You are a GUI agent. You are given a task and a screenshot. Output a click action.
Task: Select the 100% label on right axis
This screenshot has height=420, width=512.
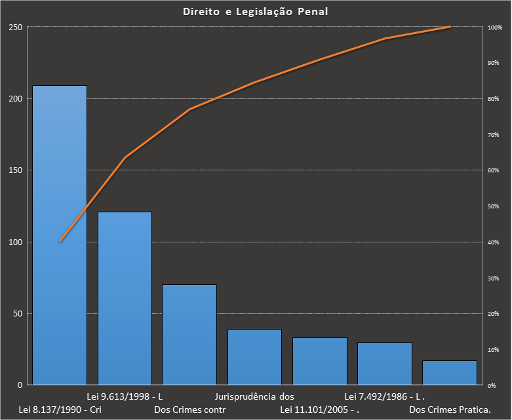[x=494, y=28]
